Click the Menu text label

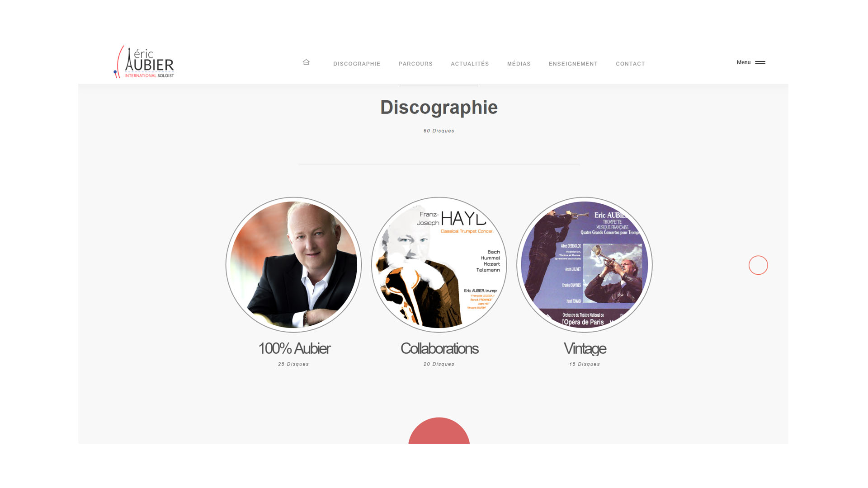(x=743, y=62)
